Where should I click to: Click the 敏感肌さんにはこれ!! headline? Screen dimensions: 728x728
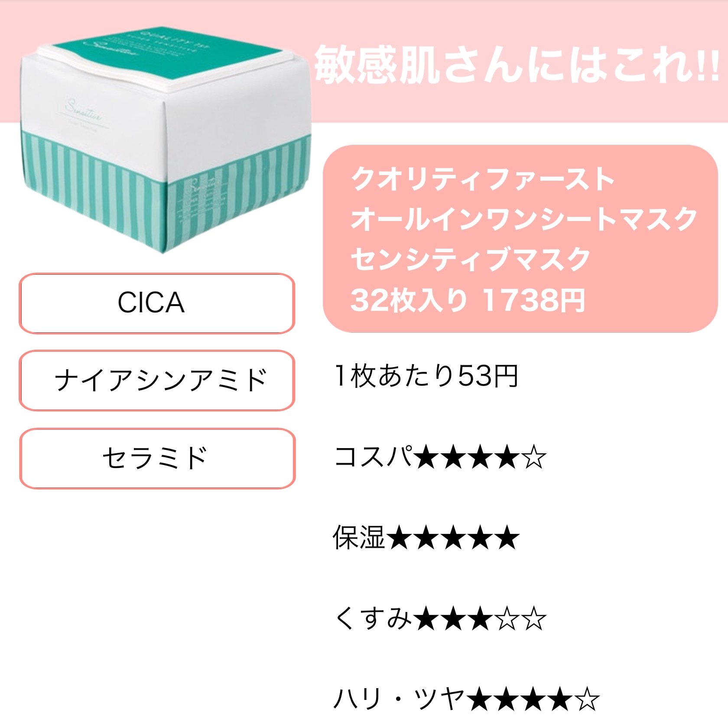click(516, 65)
